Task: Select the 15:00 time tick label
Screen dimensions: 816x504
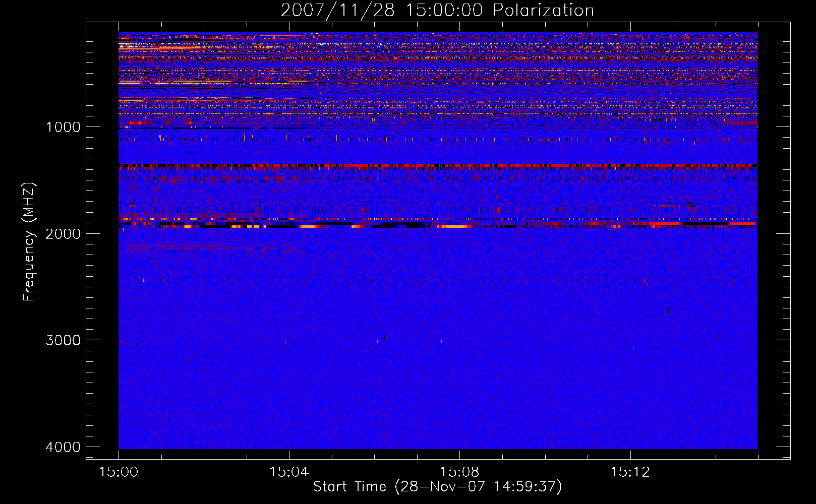Action: (119, 472)
